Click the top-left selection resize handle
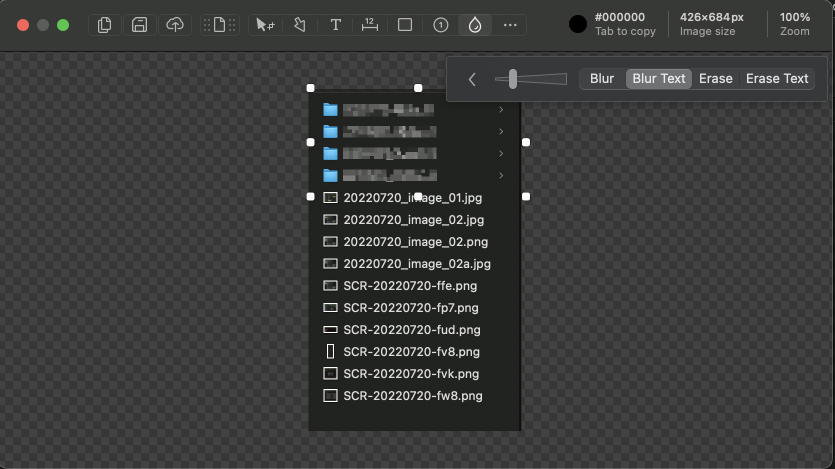835x469 pixels. 311,88
